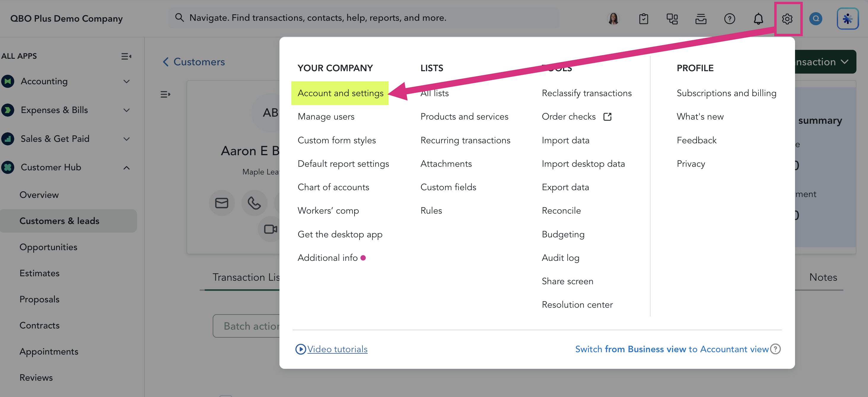Click the Expenses & Bills app icon
The image size is (868, 397).
click(8, 110)
